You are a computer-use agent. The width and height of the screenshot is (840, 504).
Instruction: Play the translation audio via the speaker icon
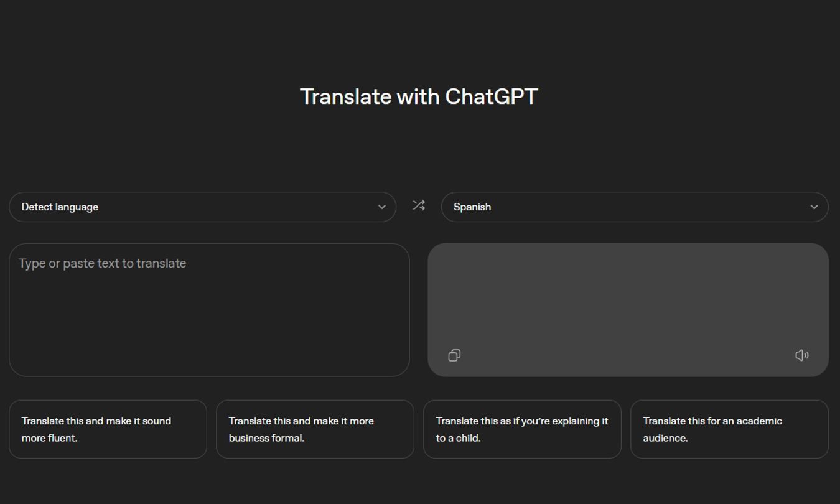point(802,355)
